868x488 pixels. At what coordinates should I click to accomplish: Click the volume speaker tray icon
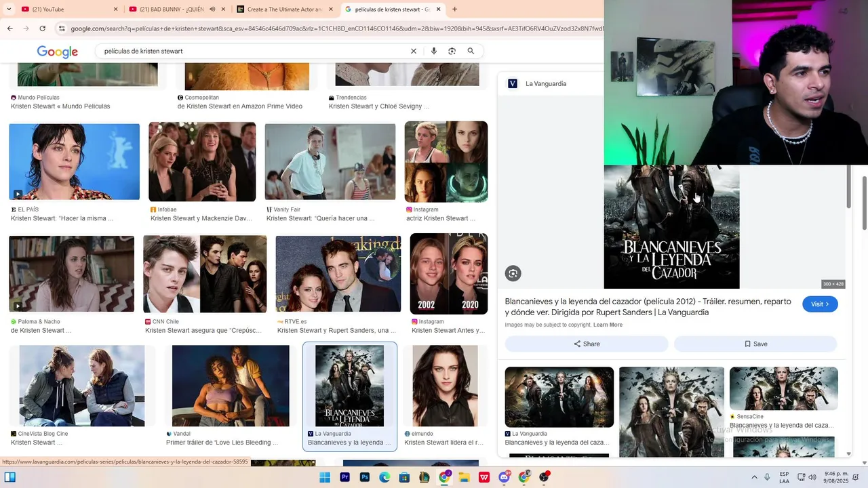click(x=812, y=477)
